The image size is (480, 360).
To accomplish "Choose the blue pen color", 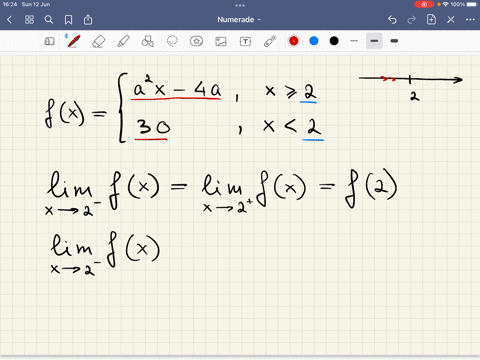I will pyautogui.click(x=314, y=41).
